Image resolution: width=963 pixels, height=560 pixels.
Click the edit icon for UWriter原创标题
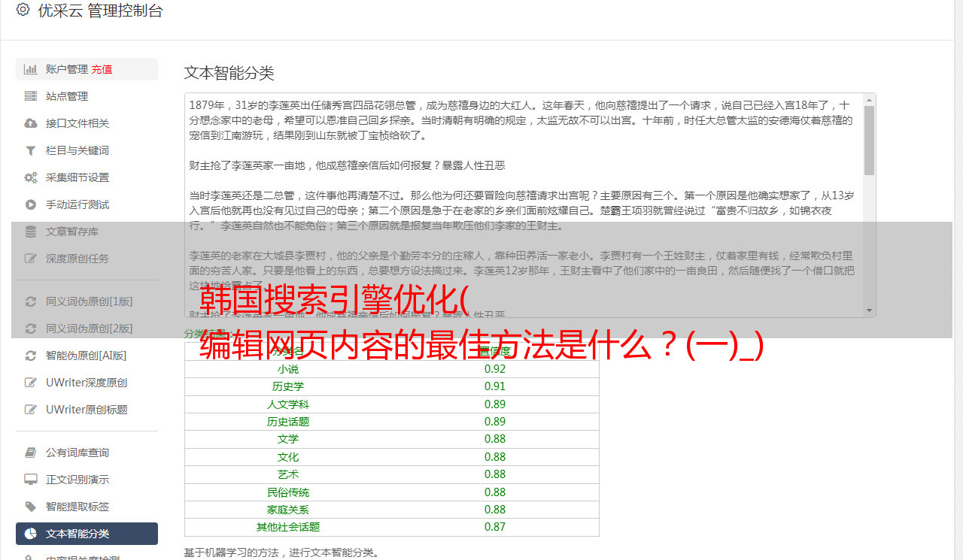click(31, 410)
